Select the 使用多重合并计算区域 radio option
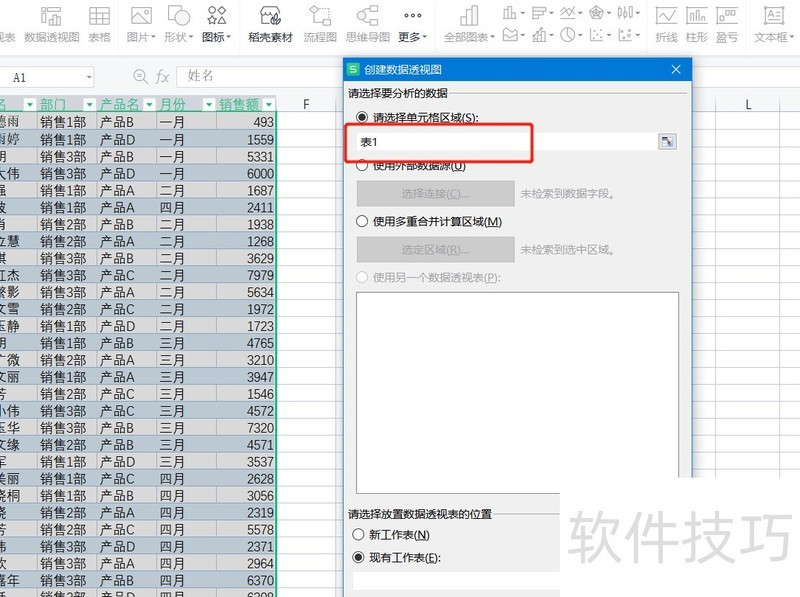Viewport: 800px width, 597px height. 363,221
